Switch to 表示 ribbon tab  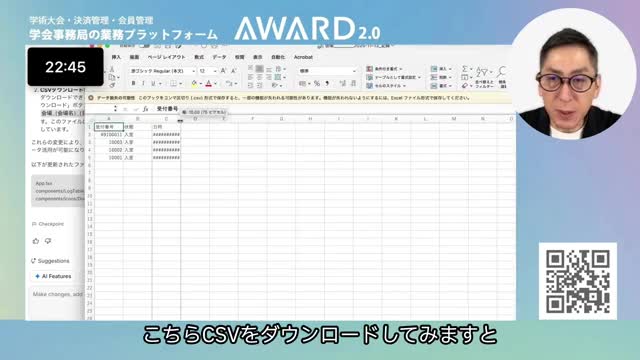tap(258, 57)
